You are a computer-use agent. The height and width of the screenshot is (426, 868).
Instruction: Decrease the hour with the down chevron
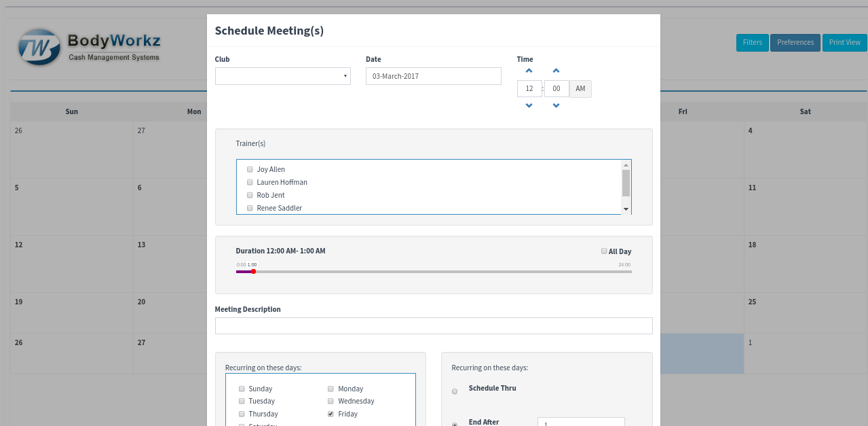[529, 105]
